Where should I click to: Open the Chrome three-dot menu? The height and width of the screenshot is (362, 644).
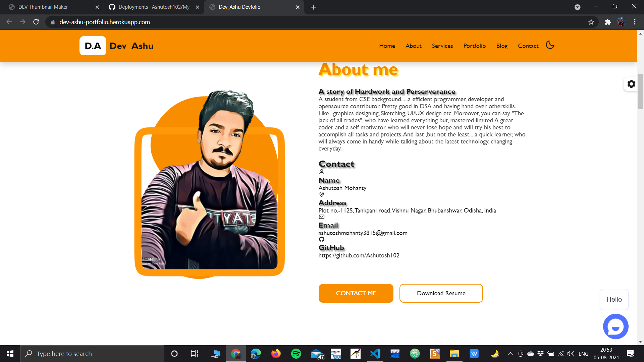coord(635,22)
